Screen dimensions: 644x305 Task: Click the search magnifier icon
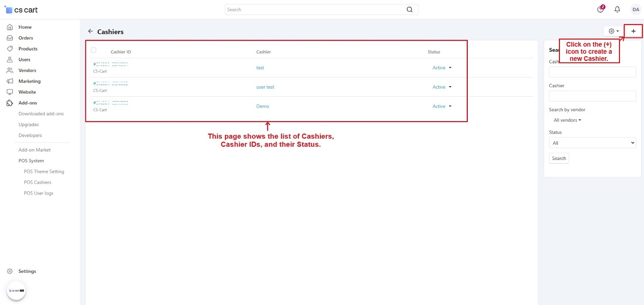tap(409, 10)
